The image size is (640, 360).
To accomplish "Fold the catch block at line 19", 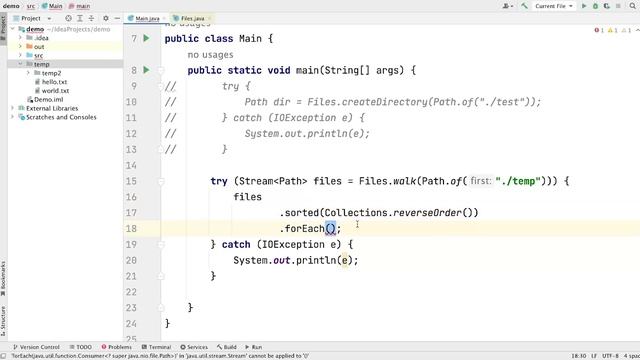I will pos(161,245).
